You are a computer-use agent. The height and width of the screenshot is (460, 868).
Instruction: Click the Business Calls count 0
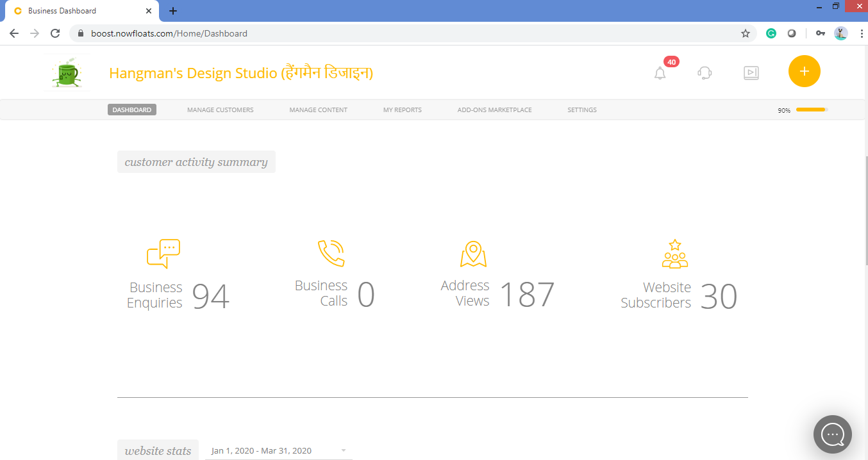click(366, 295)
